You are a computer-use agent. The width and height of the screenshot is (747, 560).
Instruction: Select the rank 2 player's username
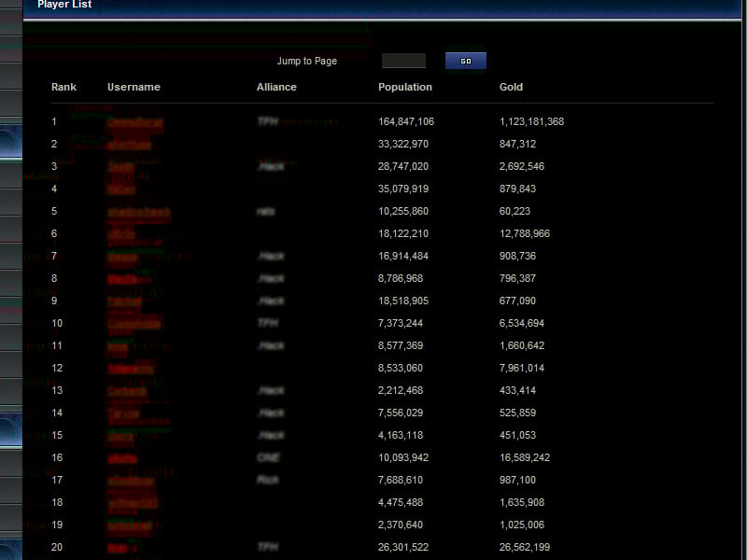click(129, 145)
